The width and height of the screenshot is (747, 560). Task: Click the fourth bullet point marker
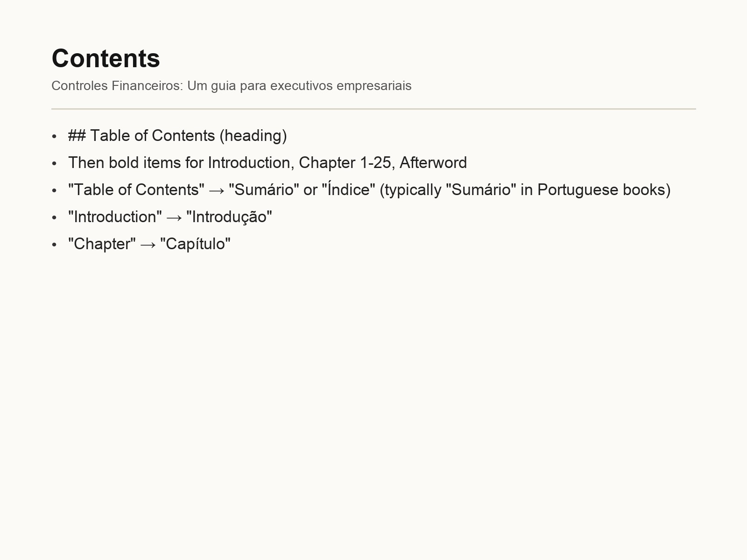coord(55,217)
